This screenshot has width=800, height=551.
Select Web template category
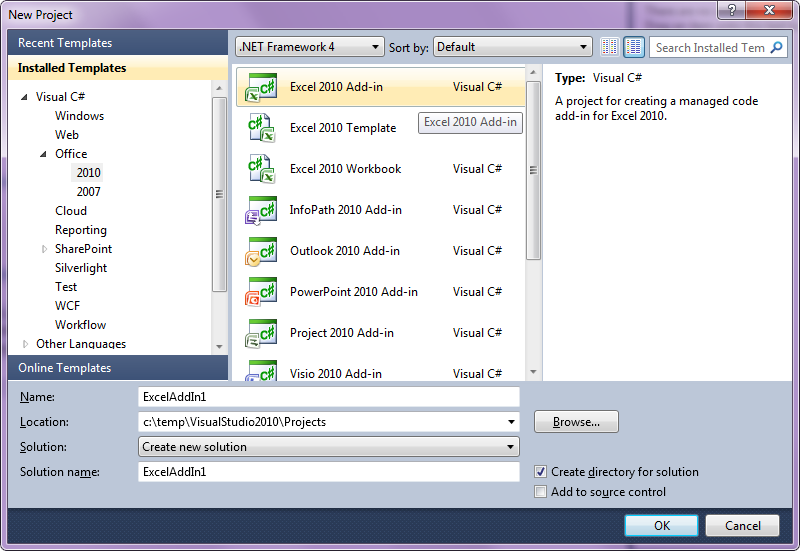click(x=67, y=135)
